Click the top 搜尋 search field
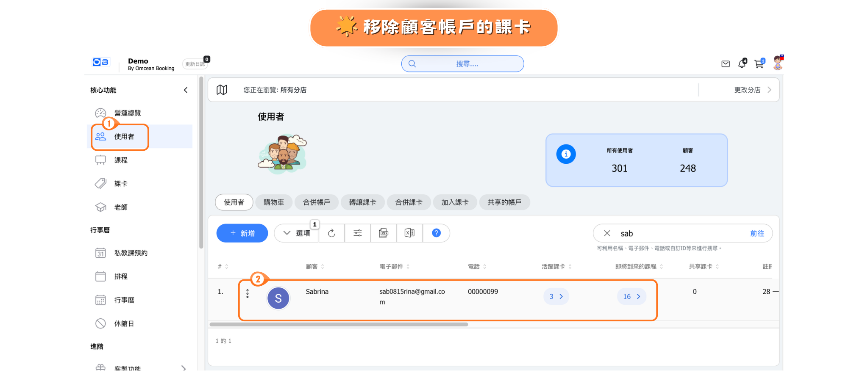This screenshot has width=868, height=381. click(x=463, y=64)
